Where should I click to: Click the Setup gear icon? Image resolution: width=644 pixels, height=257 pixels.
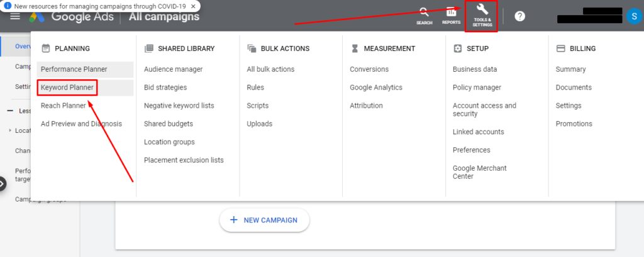(x=458, y=49)
